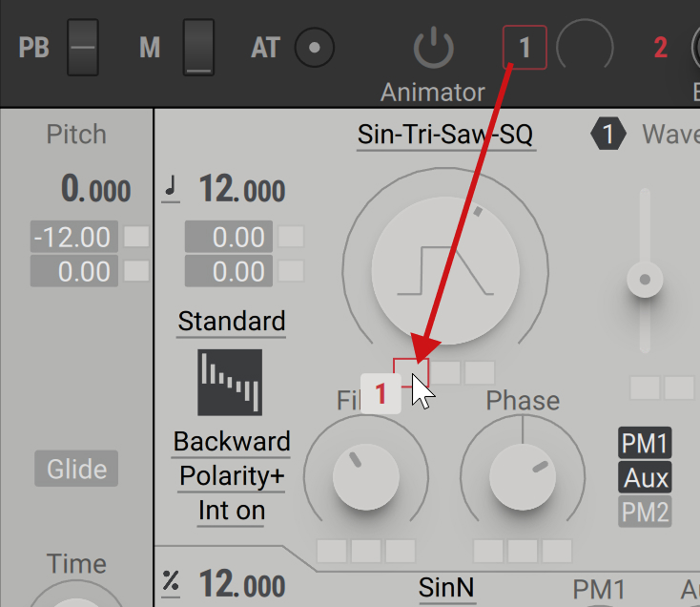Image resolution: width=700 pixels, height=607 pixels.
Task: Click the vertical Wave slider handle
Action: point(645,280)
